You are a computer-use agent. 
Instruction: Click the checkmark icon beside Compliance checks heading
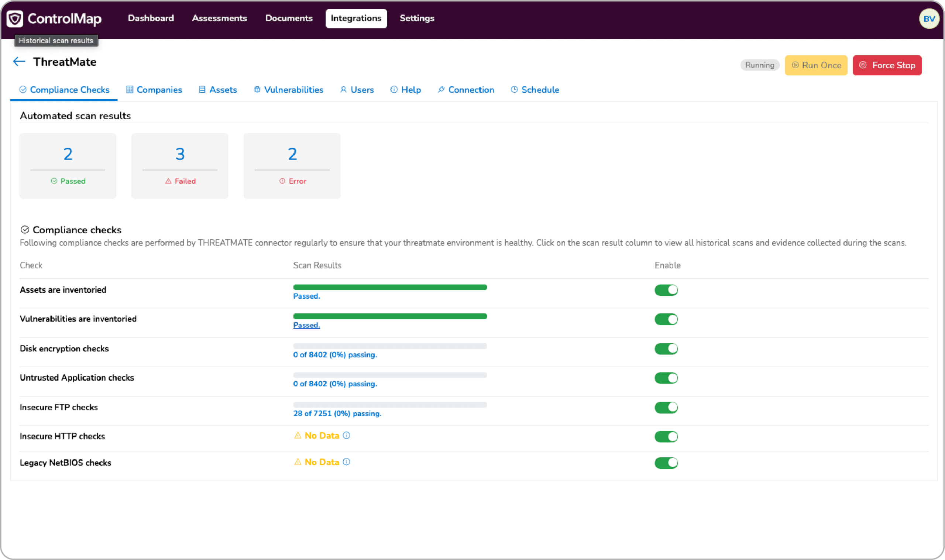(25, 230)
